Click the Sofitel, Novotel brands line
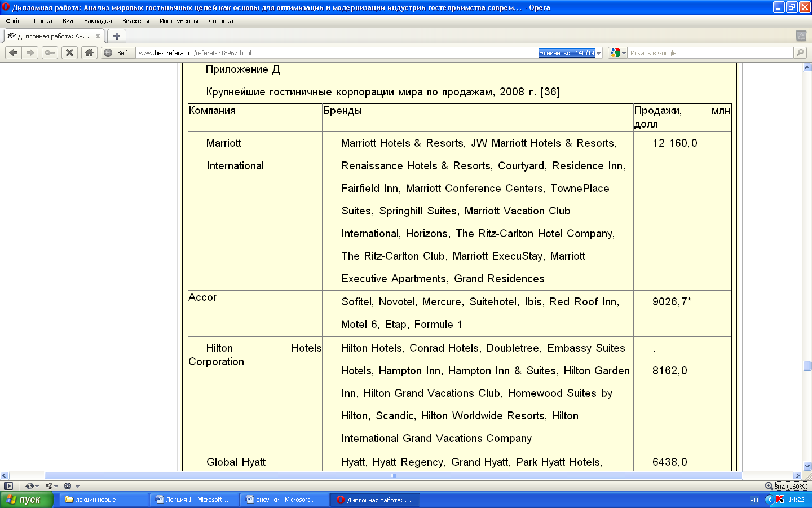Viewport: 812px width, 508px height. click(x=480, y=302)
